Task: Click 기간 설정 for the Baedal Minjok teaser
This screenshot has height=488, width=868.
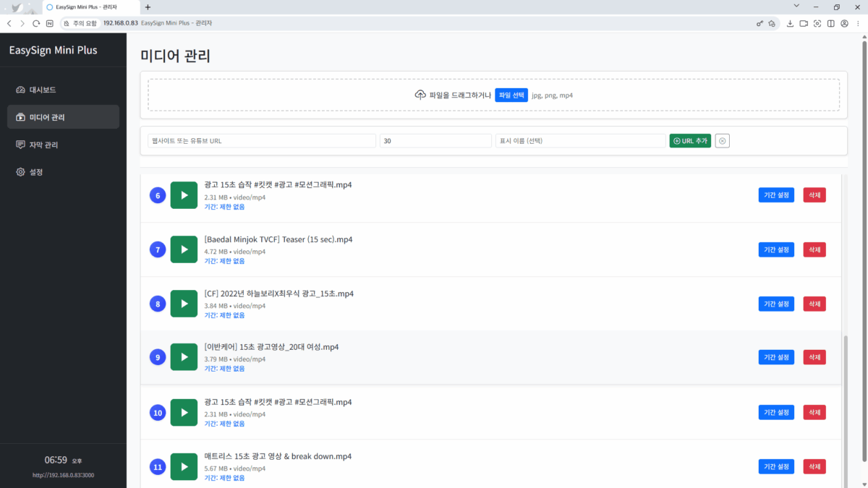Action: pyautogui.click(x=776, y=249)
